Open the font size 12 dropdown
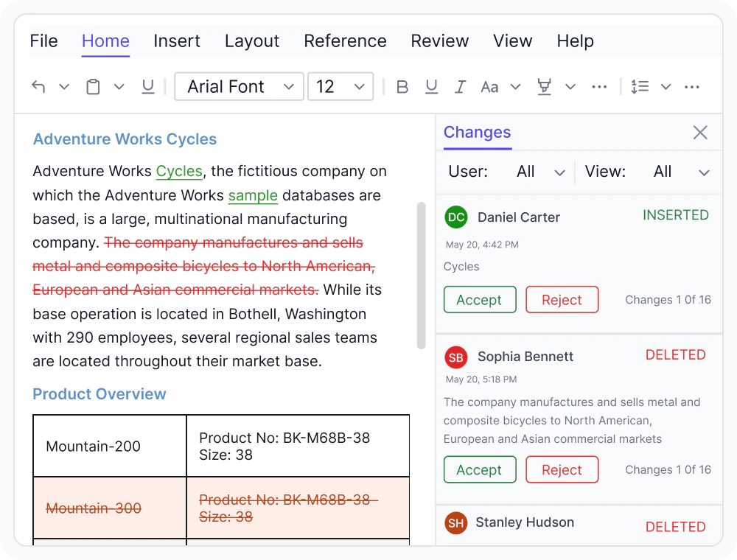This screenshot has height=560, width=737. (x=340, y=86)
